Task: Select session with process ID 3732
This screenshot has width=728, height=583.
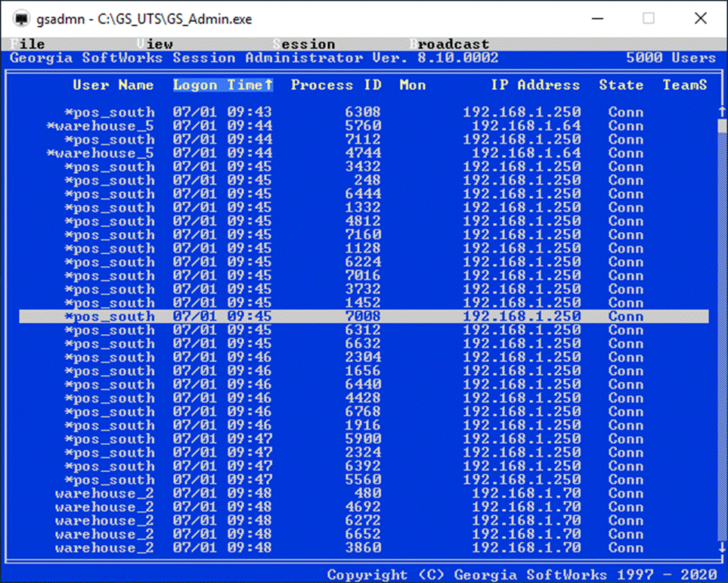Action: [364, 290]
